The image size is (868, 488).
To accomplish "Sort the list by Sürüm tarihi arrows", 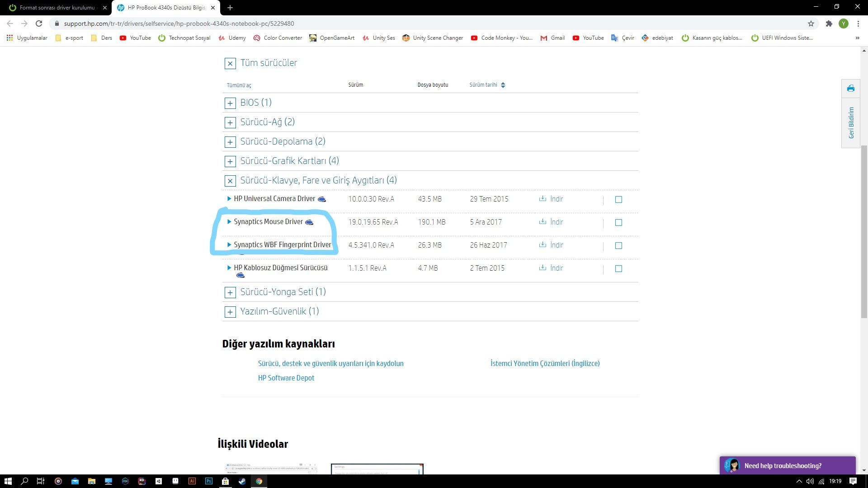I will click(503, 85).
